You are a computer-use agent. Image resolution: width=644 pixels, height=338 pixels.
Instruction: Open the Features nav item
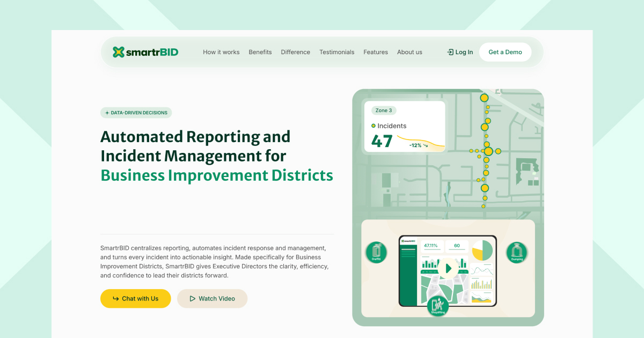pyautogui.click(x=376, y=52)
